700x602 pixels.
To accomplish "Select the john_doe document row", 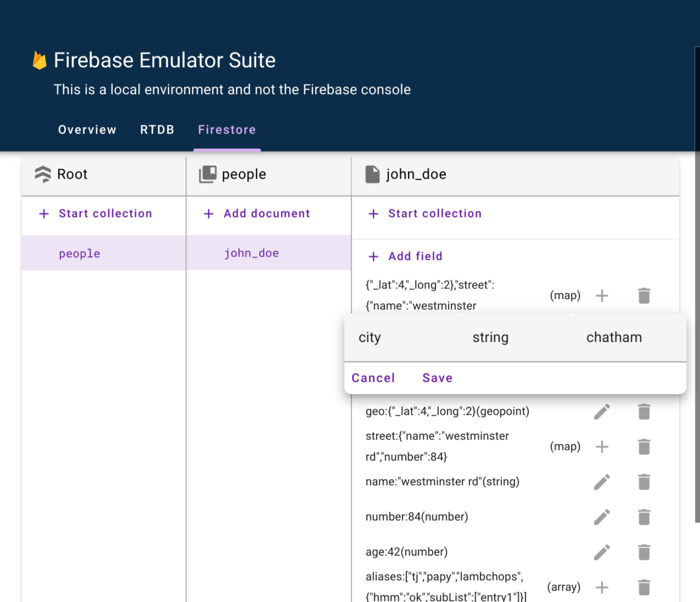I will click(268, 253).
